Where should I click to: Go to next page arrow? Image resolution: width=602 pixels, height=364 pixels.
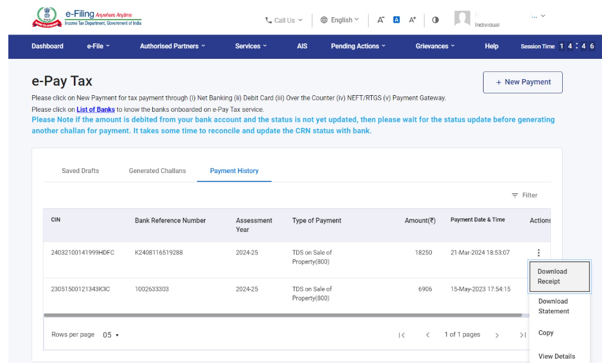(497, 335)
